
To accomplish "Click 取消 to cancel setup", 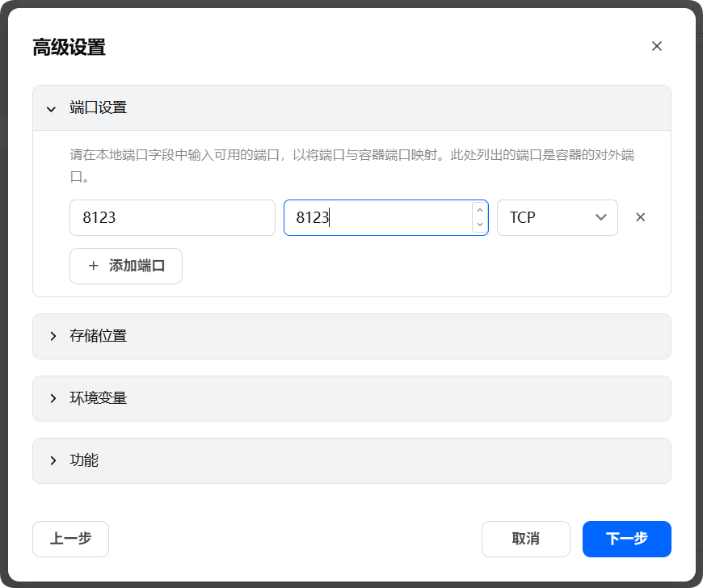I will coord(526,539).
